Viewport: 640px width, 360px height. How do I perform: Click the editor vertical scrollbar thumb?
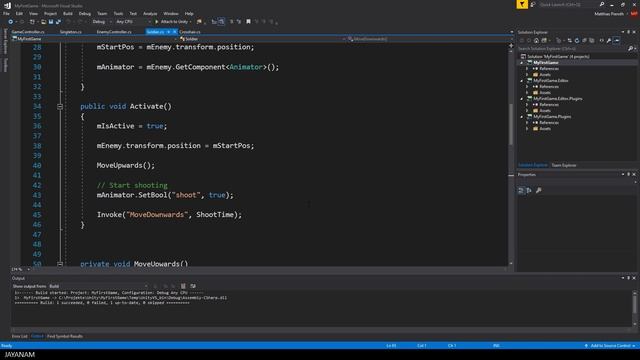(511, 124)
